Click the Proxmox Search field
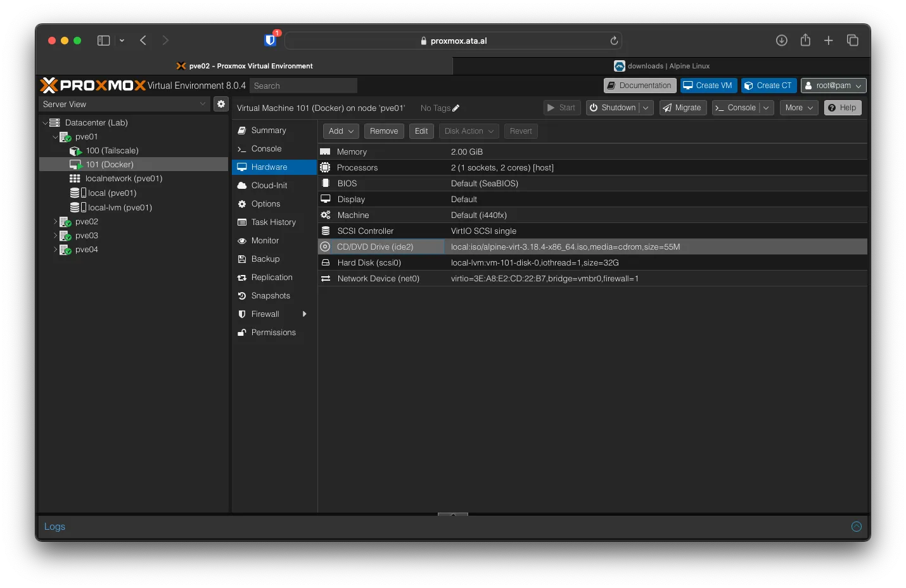This screenshot has width=906, height=588. pyautogui.click(x=303, y=86)
